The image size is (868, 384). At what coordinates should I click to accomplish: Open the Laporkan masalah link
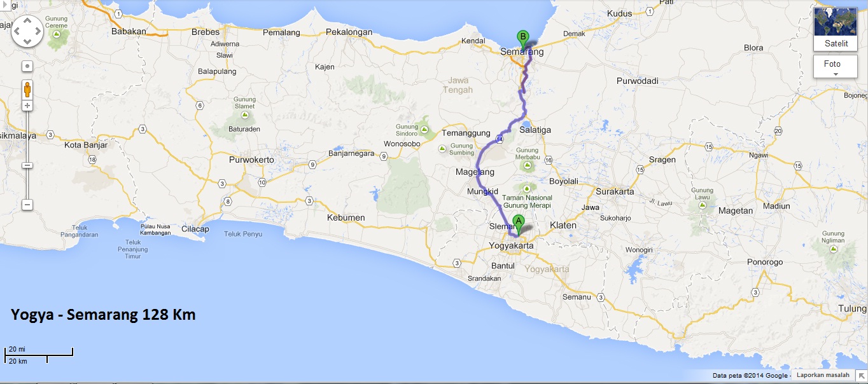[x=823, y=375]
